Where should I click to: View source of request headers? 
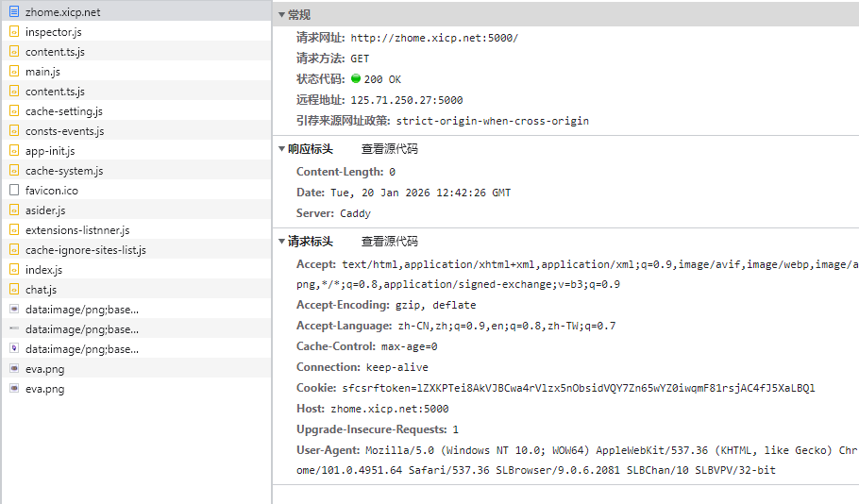point(389,242)
